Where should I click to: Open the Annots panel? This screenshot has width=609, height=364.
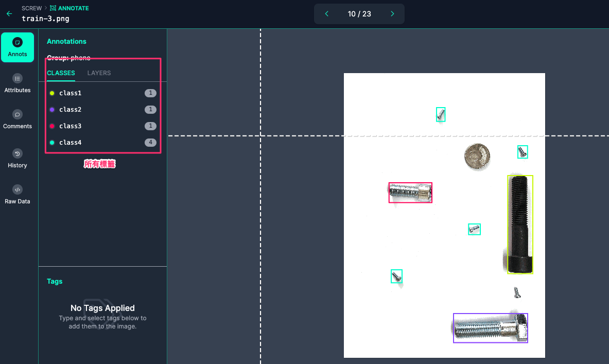[18, 47]
